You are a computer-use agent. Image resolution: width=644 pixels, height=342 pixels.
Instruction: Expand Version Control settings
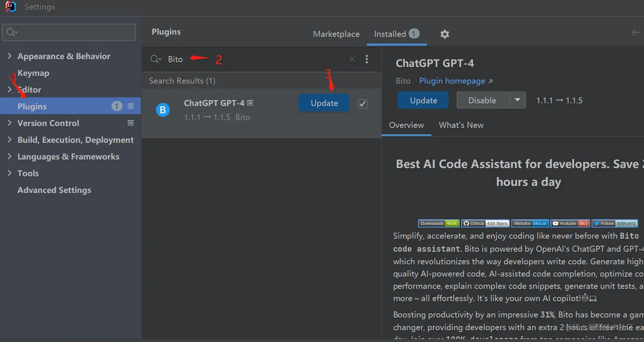pos(9,123)
